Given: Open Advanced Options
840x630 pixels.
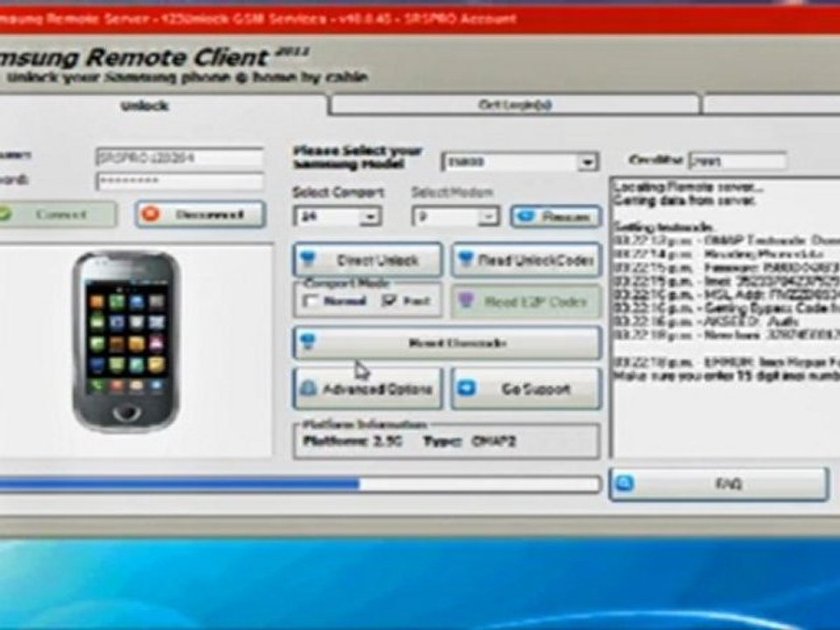Looking at the screenshot, I should tap(368, 388).
